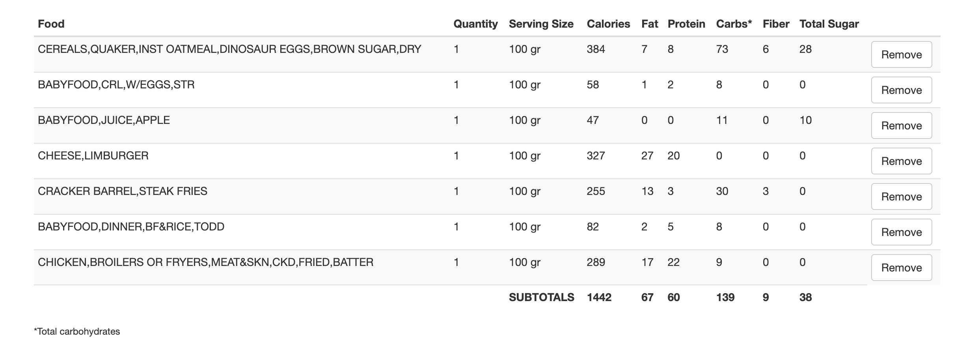This screenshot has width=980, height=352.
Task: Click the Food column header
Action: (x=51, y=24)
